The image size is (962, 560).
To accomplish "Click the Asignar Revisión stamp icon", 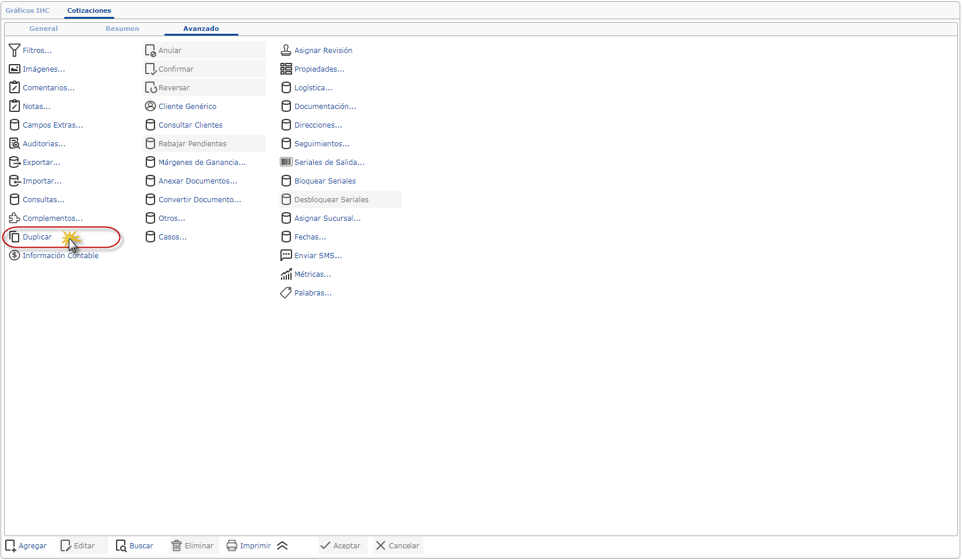I will (x=286, y=51).
